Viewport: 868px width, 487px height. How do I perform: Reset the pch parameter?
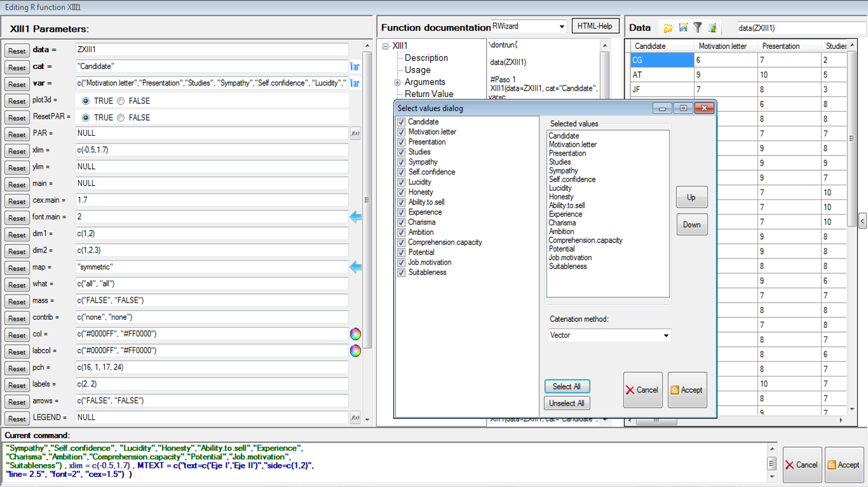pyautogui.click(x=17, y=368)
